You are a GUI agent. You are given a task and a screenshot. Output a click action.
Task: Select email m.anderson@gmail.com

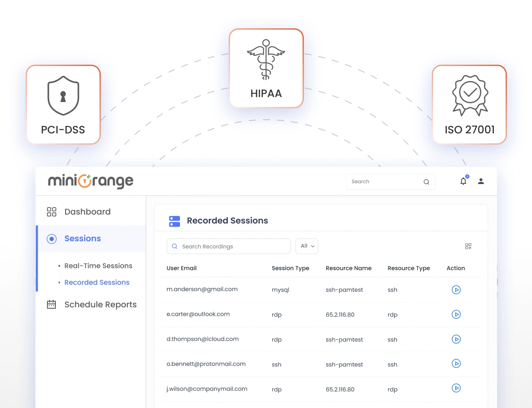tap(202, 289)
